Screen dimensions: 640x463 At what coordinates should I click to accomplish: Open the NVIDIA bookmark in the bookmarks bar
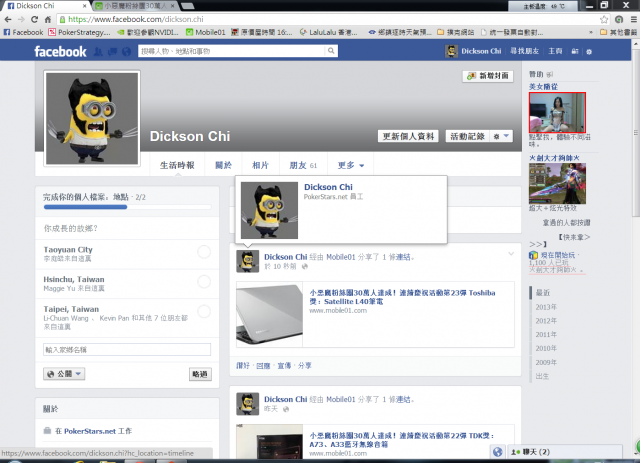(x=148, y=32)
